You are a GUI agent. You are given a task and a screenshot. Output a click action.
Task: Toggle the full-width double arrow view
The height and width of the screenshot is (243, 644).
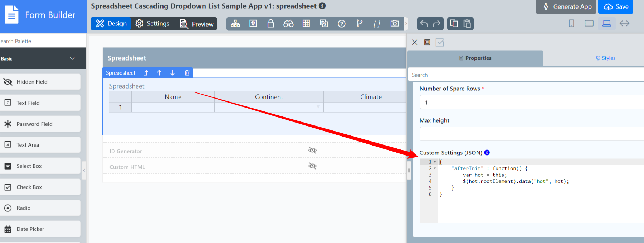tap(624, 23)
